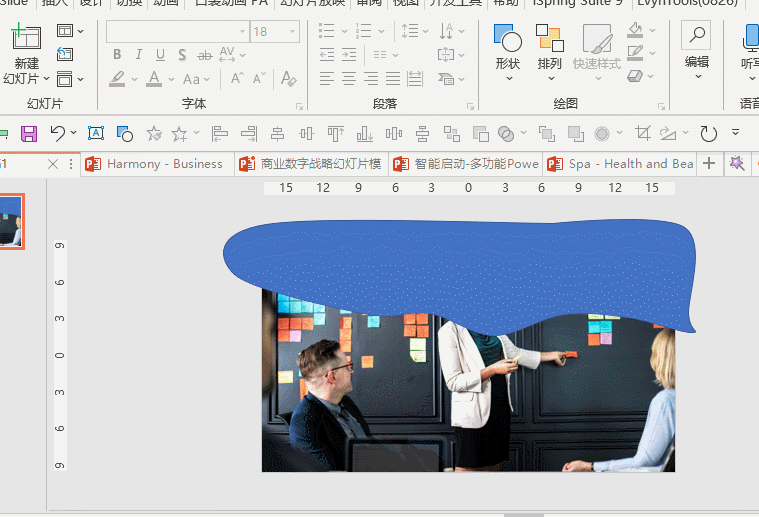Reset the slide with the reset icon
This screenshot has width=759, height=517.
point(65,54)
